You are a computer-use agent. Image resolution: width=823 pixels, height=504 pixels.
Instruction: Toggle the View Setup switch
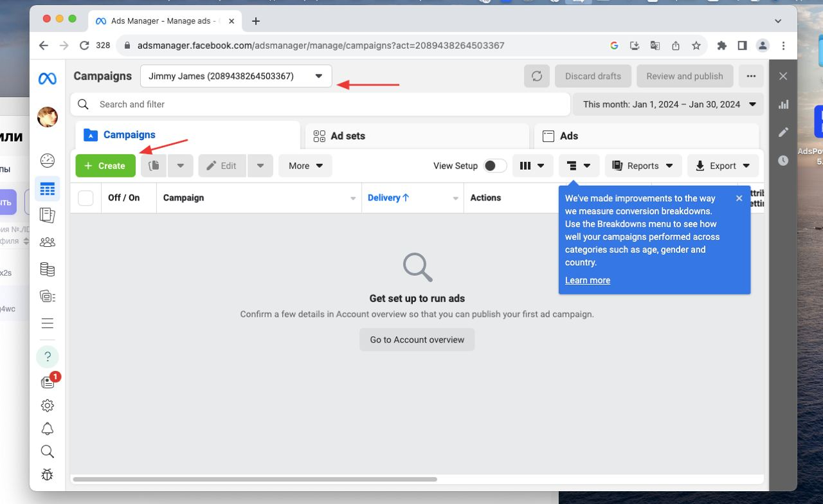click(x=494, y=166)
